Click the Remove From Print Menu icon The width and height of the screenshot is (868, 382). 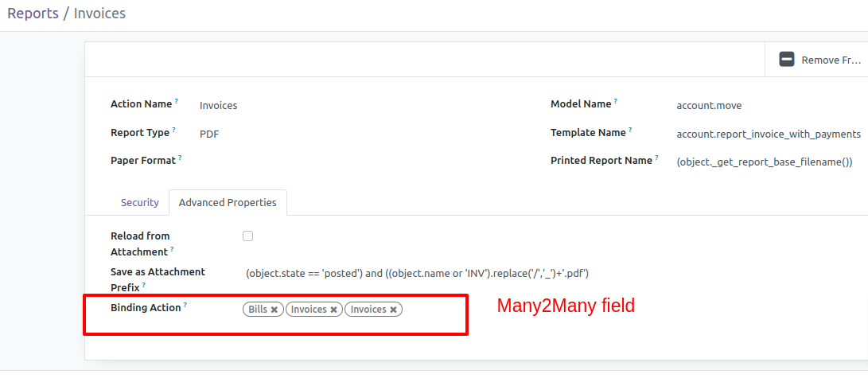pyautogui.click(x=787, y=59)
